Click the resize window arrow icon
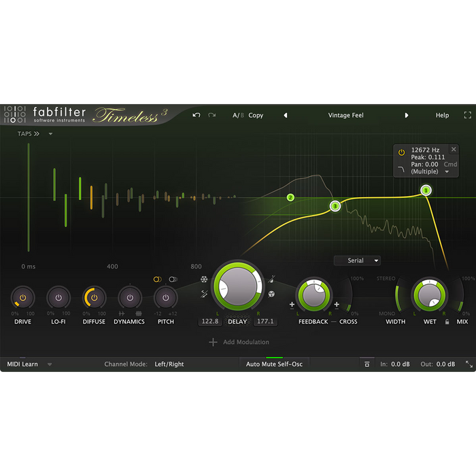 click(x=469, y=364)
